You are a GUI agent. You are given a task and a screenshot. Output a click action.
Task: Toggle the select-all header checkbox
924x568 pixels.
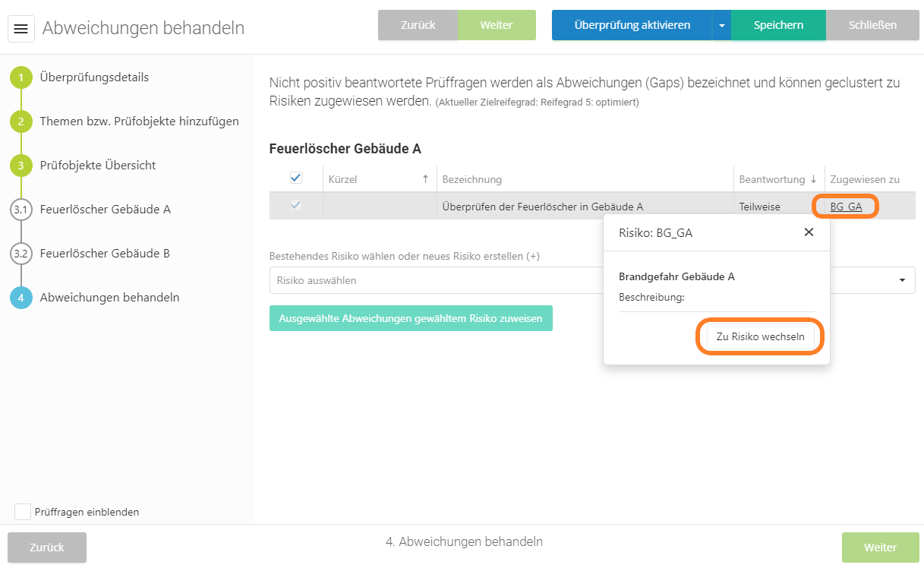[x=296, y=178]
